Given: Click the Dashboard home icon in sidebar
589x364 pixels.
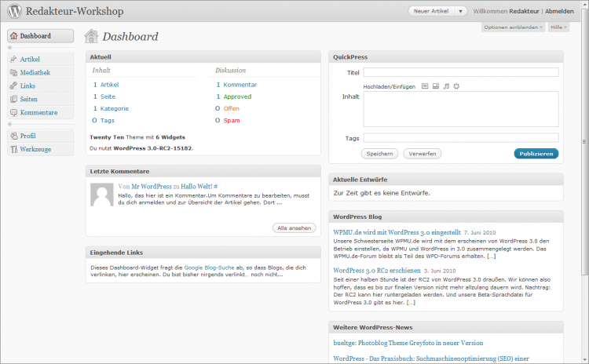Looking at the screenshot, I should pyautogui.click(x=14, y=36).
